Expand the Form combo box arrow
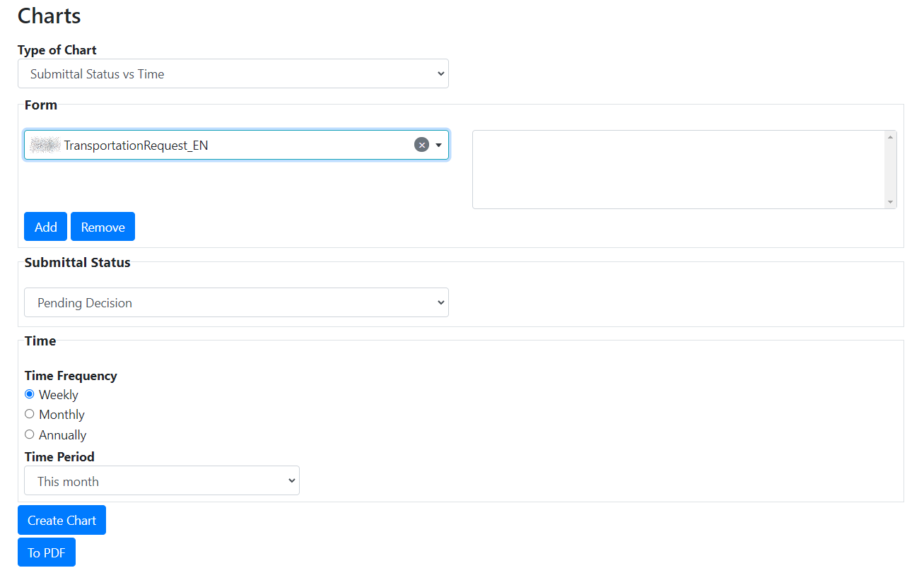This screenshot has width=924, height=580. tap(438, 145)
